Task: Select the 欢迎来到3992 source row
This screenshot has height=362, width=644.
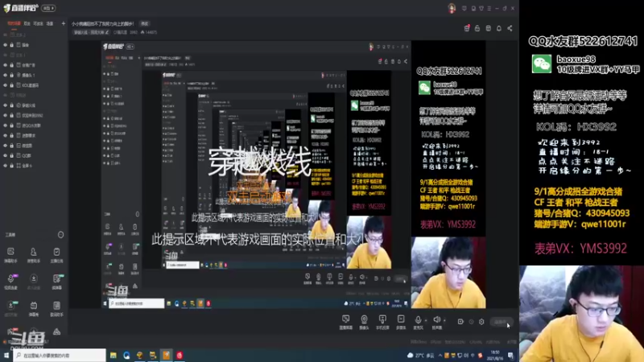Action: click(34, 115)
